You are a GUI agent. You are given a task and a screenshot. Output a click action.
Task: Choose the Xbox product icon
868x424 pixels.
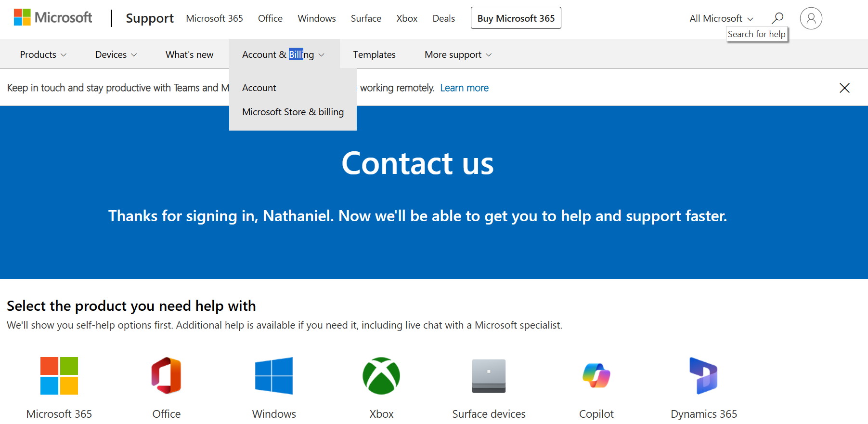[x=381, y=376]
